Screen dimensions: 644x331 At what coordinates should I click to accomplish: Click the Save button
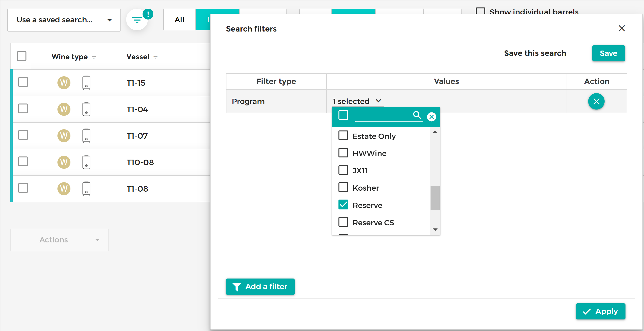coord(608,53)
